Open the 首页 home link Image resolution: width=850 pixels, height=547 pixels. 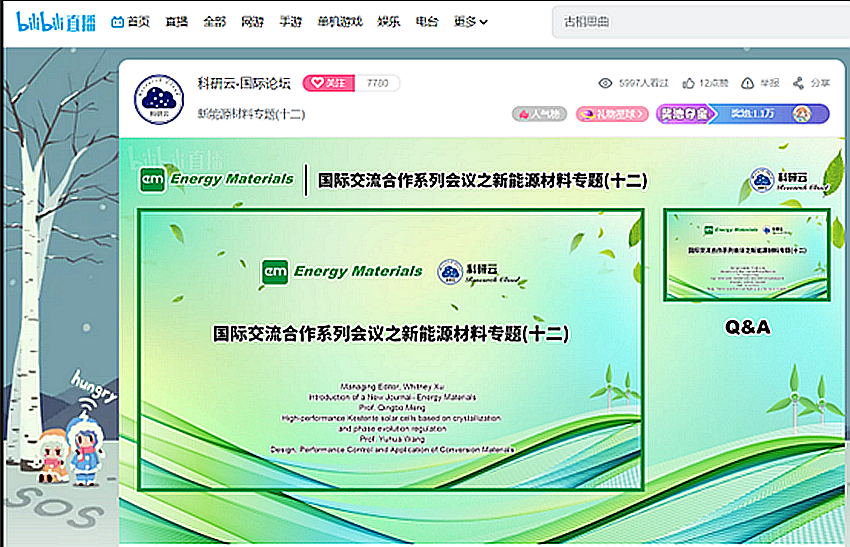(x=138, y=22)
